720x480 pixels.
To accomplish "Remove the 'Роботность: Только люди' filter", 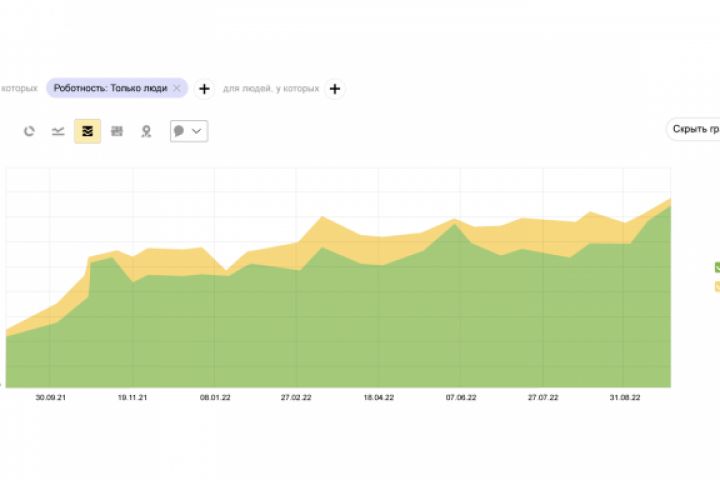I will [x=177, y=88].
